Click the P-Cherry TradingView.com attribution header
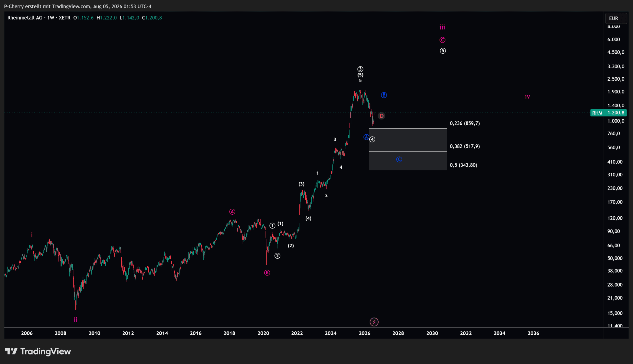 (78, 6)
